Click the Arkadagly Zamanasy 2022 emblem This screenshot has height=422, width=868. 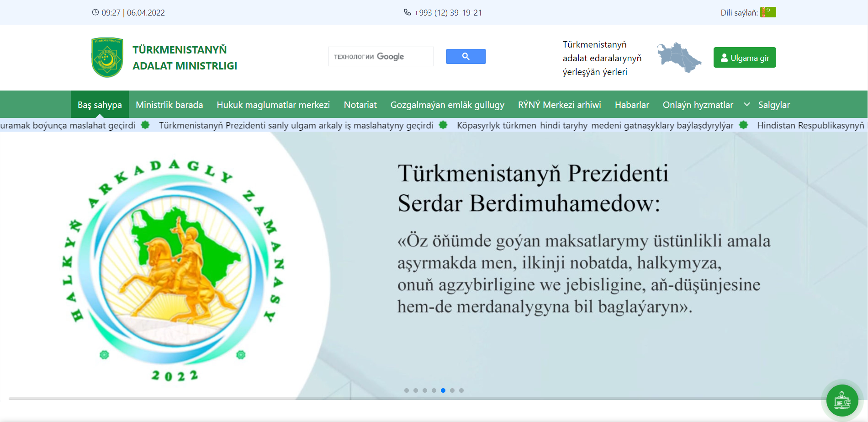175,270
